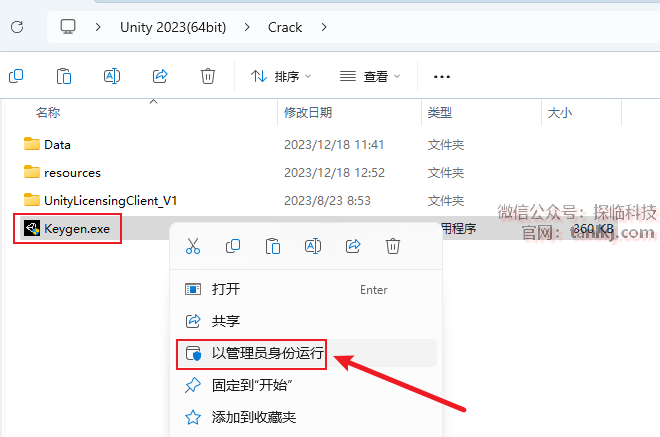The width and height of the screenshot is (660, 437).
Task: Go to Unity 2023(64bit) breadcrumb folder
Action: tap(173, 27)
